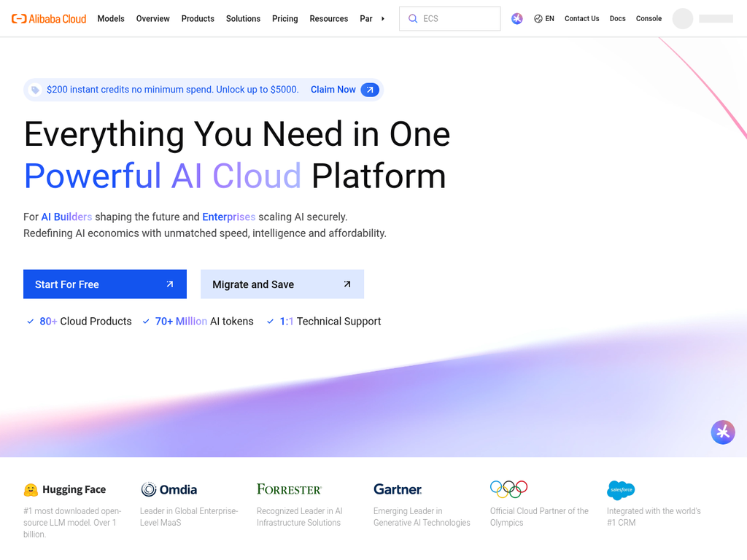
Task: Expand more nav items with right arrow
Action: (x=382, y=18)
